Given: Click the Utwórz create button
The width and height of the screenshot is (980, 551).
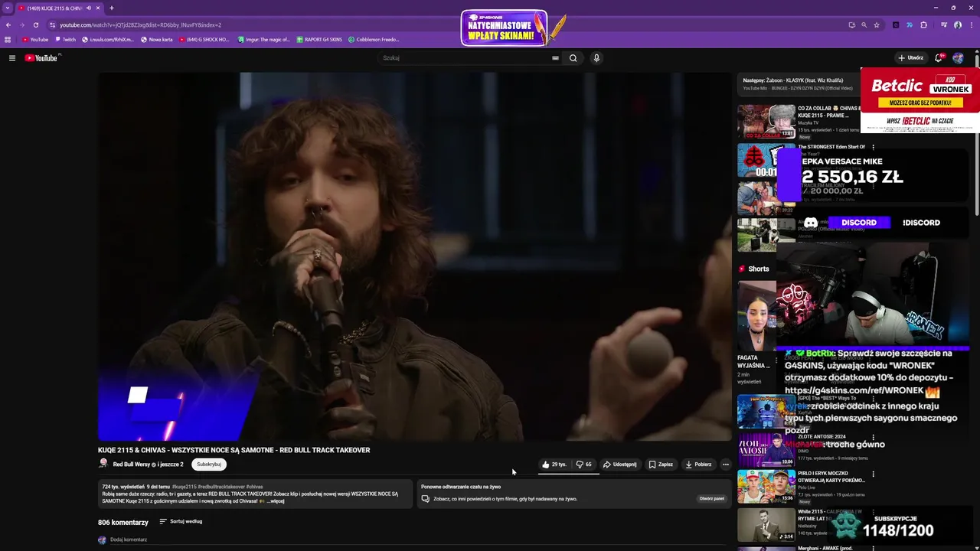Looking at the screenshot, I should click(x=910, y=58).
